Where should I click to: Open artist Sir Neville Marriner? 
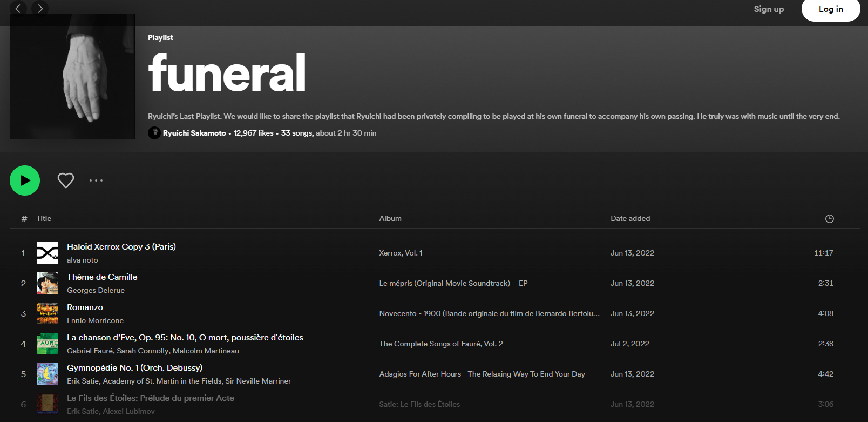click(x=258, y=381)
